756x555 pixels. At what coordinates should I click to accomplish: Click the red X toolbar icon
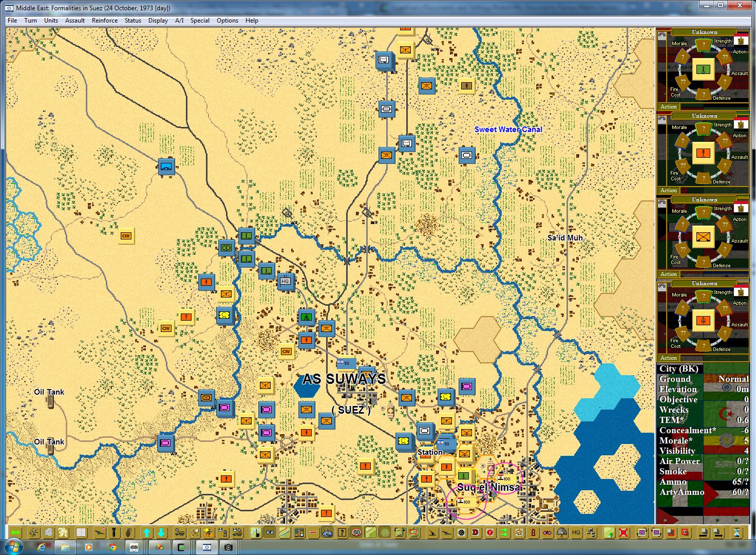point(623,532)
